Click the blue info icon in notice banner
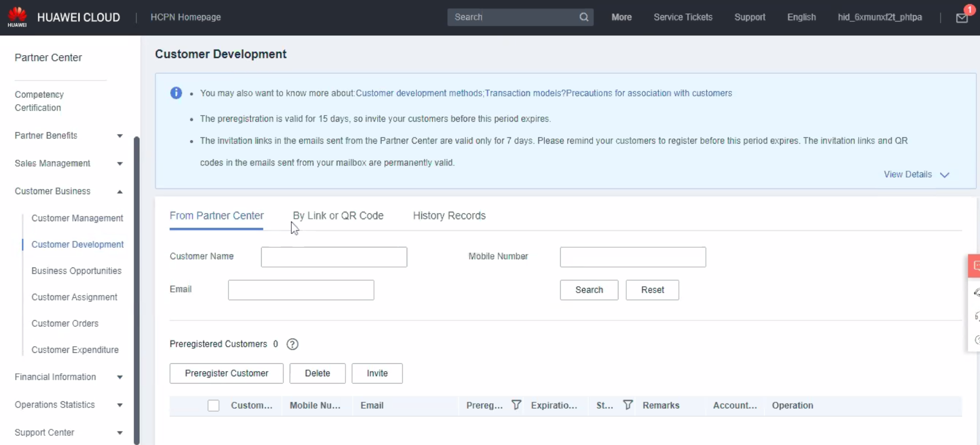The height and width of the screenshot is (445, 980). (x=176, y=93)
